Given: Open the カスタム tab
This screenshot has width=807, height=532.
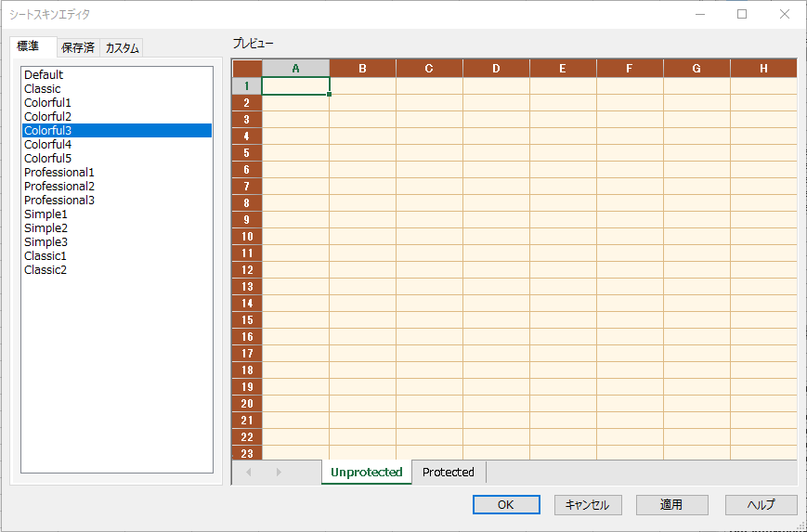Looking at the screenshot, I should 122,47.
